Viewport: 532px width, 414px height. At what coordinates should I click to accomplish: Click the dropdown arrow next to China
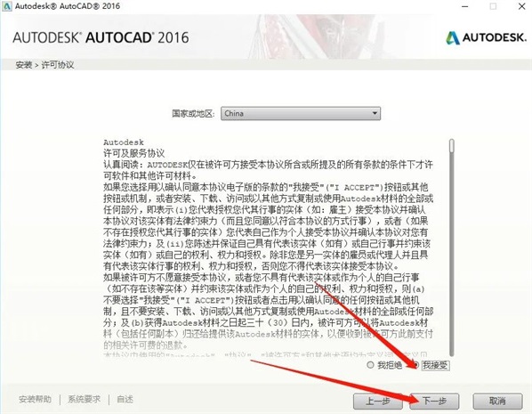click(375, 113)
